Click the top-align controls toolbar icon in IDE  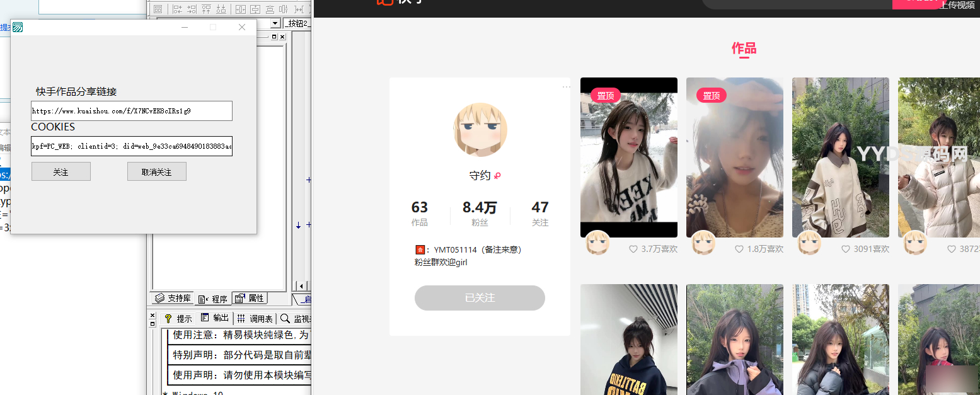[206, 9]
